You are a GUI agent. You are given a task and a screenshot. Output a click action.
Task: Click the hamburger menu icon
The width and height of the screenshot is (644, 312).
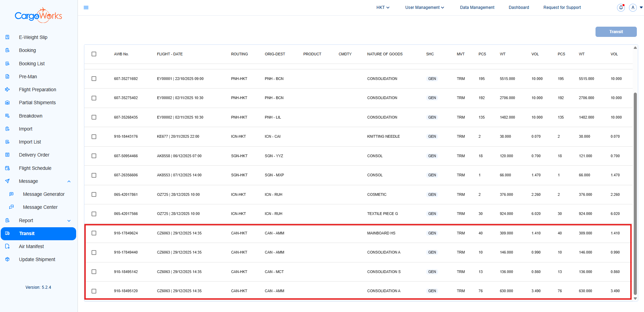click(x=86, y=8)
